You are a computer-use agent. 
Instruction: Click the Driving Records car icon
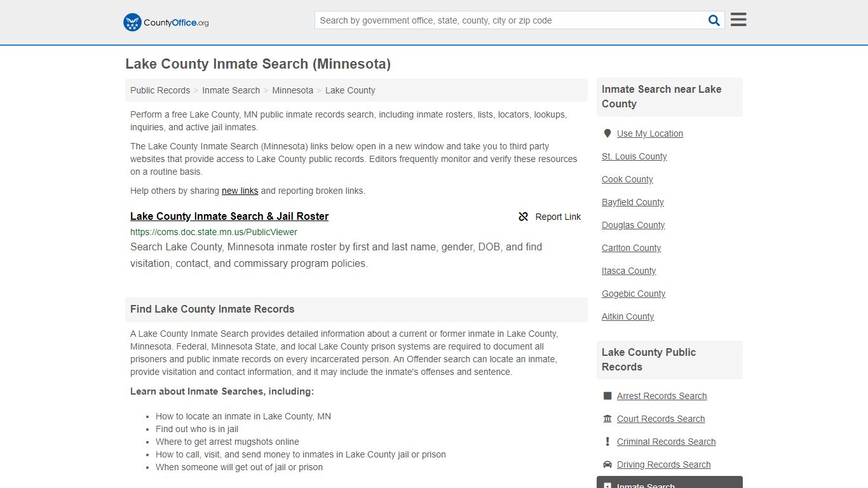[x=607, y=464]
